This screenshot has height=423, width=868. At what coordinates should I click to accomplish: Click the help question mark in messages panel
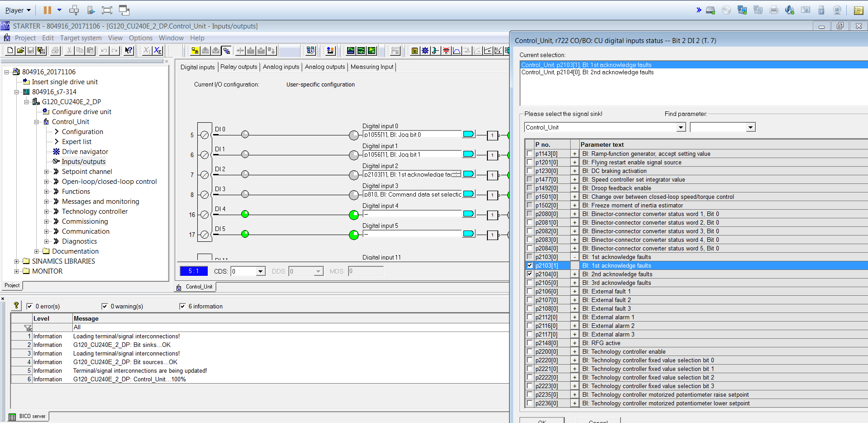click(16, 306)
